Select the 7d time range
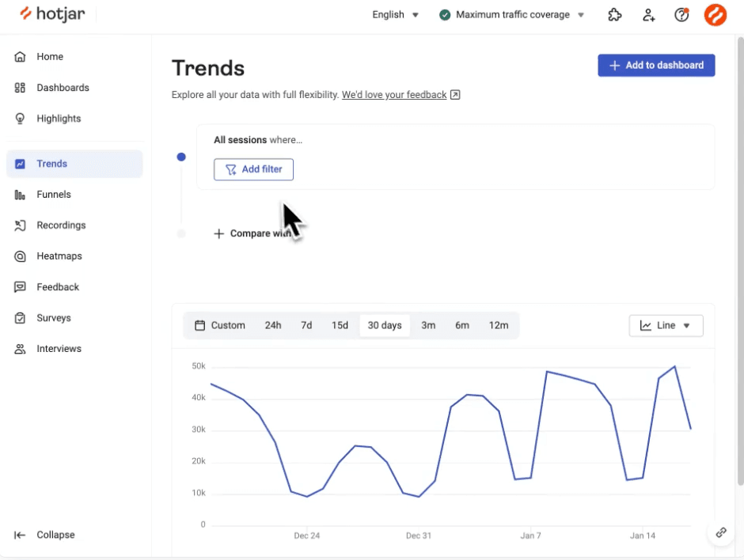The width and height of the screenshot is (744, 560). click(x=306, y=325)
